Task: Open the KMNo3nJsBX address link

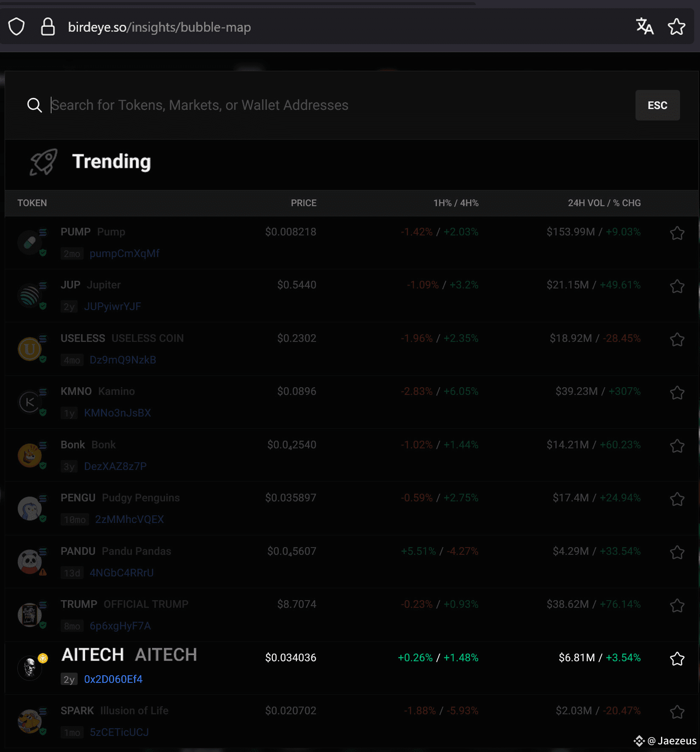Action: (x=118, y=413)
